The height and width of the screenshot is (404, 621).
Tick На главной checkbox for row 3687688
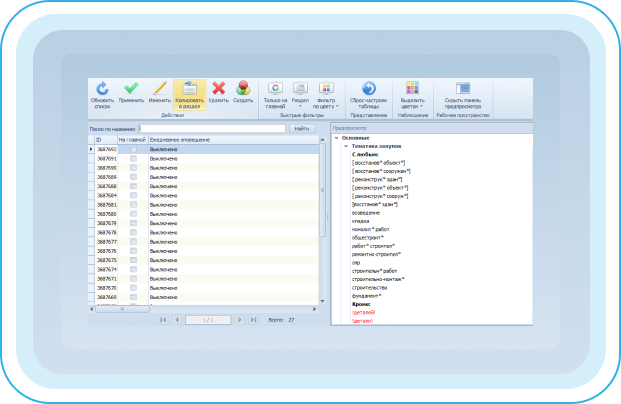pos(133,186)
